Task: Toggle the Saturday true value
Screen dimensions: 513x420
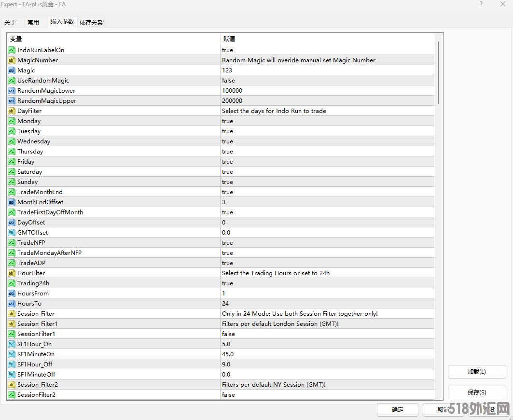Action: (x=327, y=172)
